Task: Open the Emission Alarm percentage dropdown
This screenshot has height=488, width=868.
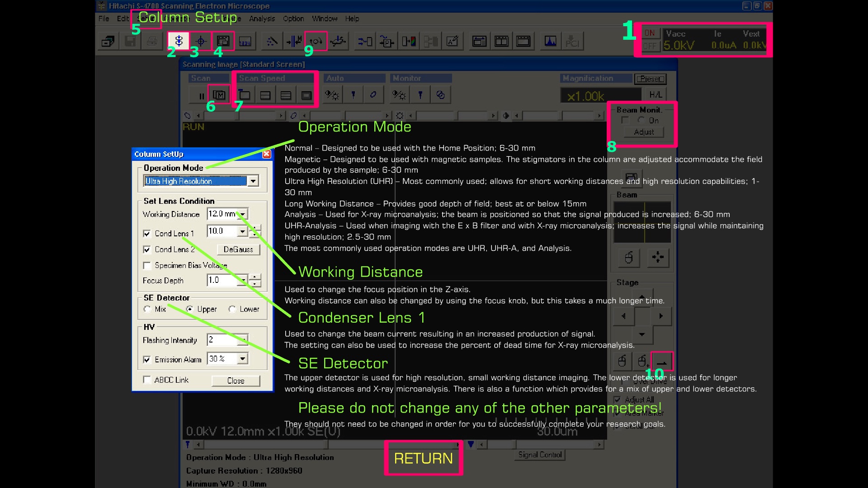Action: click(x=243, y=359)
